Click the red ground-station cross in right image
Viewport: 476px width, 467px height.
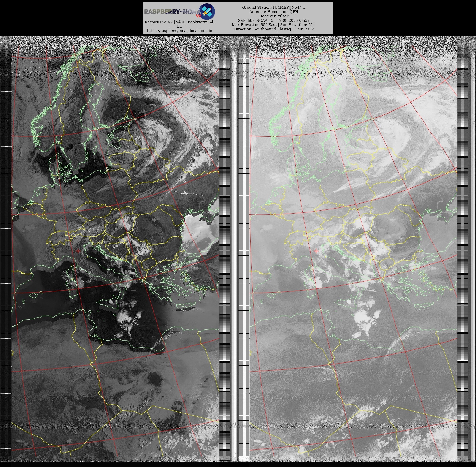pos(316,251)
